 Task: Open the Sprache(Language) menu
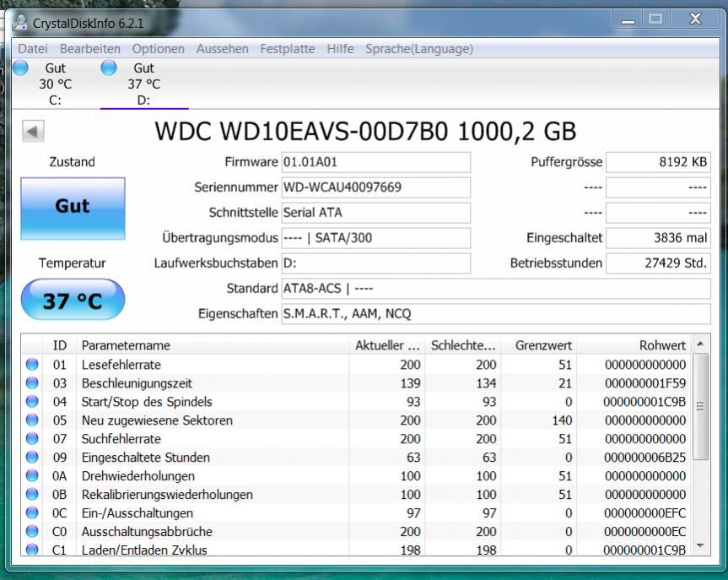pos(419,49)
